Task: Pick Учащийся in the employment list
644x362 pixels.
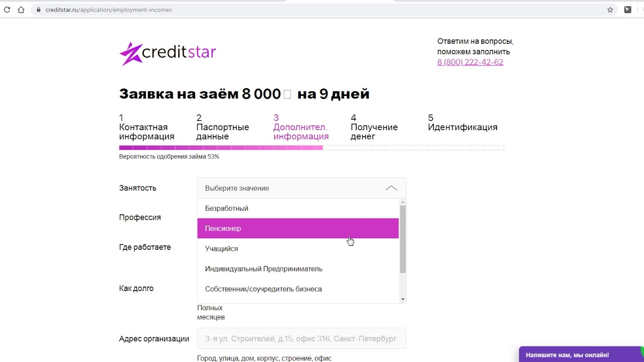Action: tap(298, 248)
